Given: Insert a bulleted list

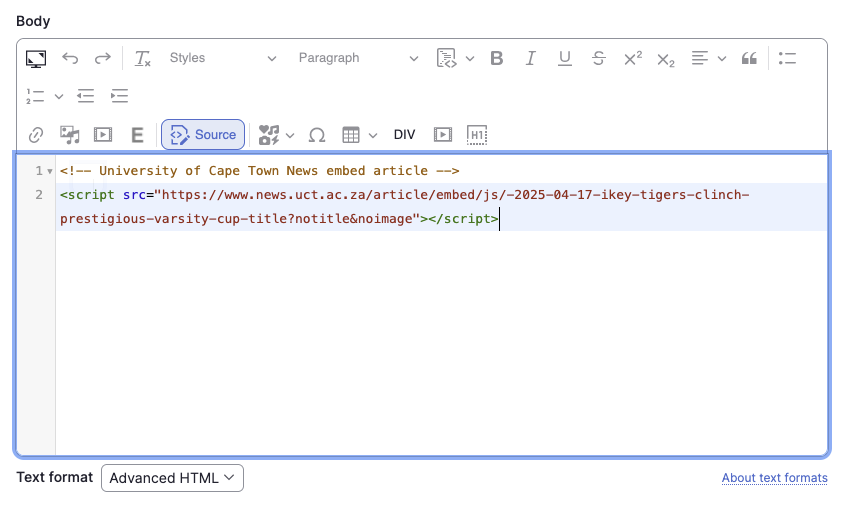Looking at the screenshot, I should click(x=787, y=58).
